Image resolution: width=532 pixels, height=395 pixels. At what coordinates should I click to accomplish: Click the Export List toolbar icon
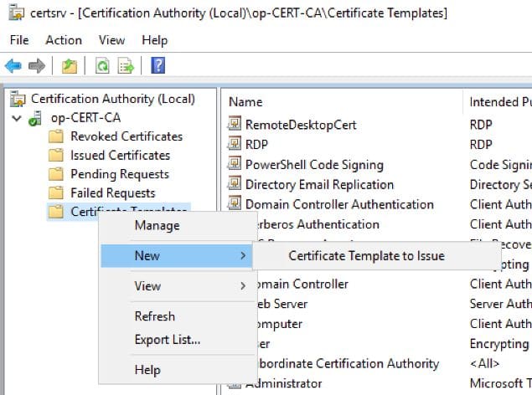[x=126, y=66]
